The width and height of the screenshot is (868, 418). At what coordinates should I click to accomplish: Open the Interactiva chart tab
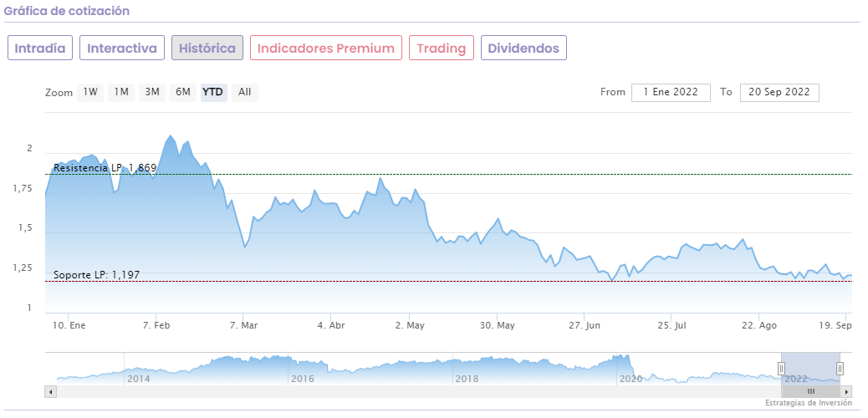point(122,48)
